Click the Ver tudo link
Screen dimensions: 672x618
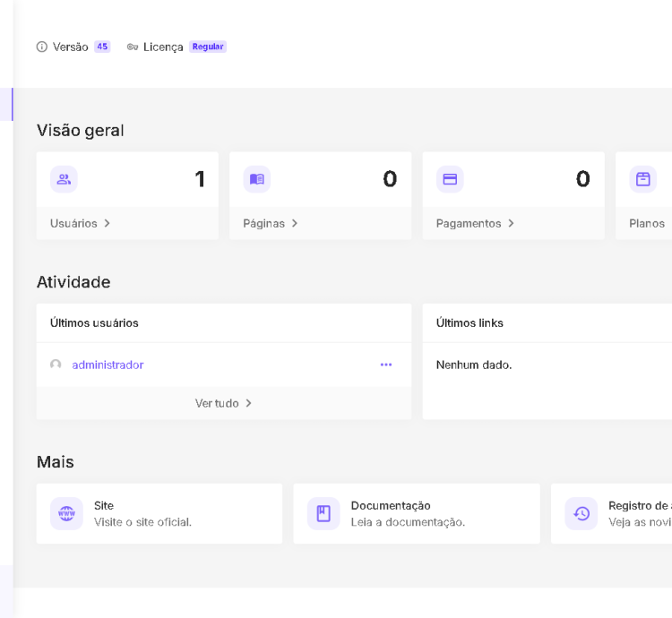click(223, 403)
